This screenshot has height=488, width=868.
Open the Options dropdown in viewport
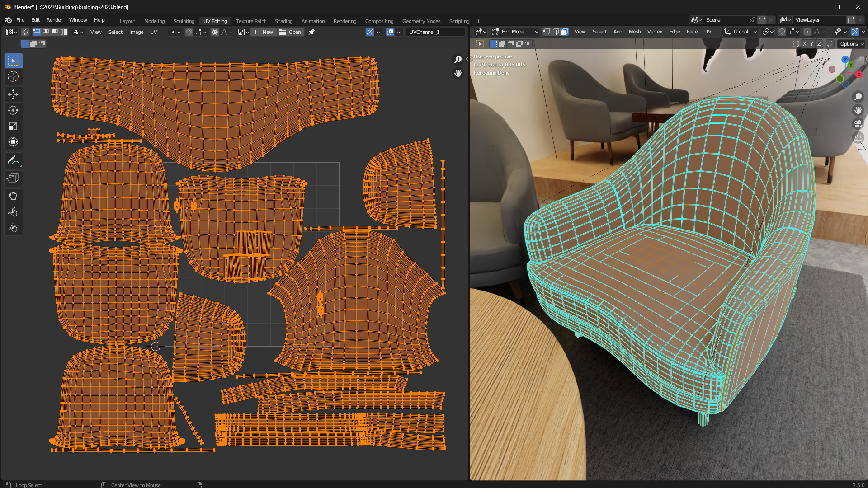(852, 44)
